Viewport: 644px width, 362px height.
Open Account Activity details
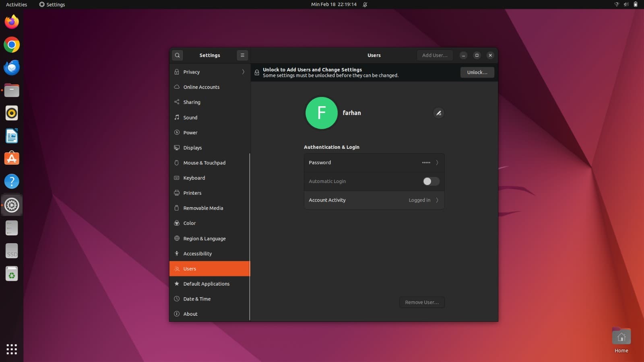pos(374,200)
